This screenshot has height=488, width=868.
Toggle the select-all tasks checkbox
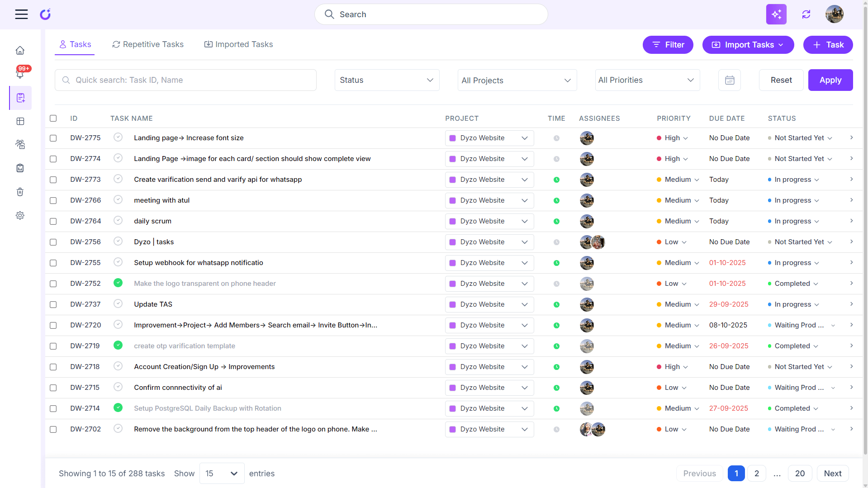(x=53, y=118)
